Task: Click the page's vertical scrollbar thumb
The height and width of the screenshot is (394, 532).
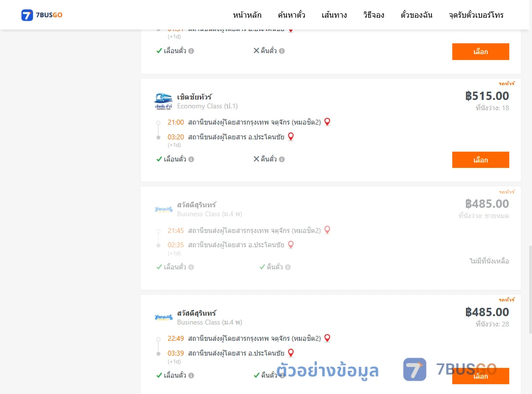Action: [x=531, y=290]
